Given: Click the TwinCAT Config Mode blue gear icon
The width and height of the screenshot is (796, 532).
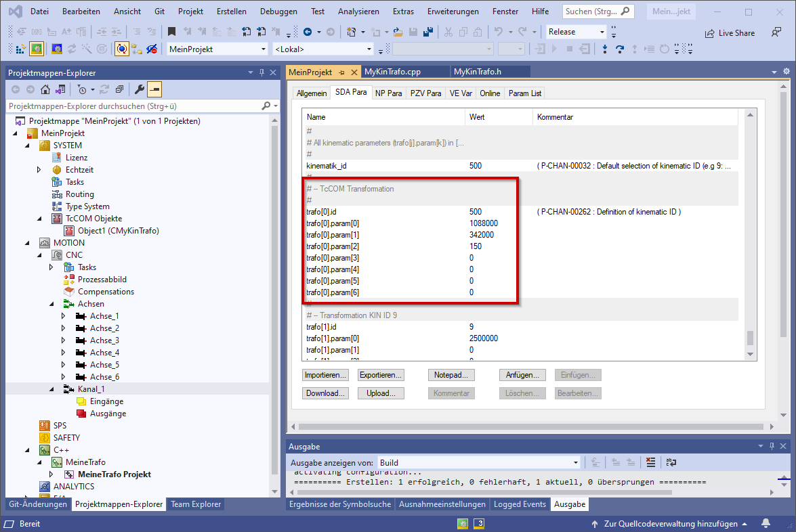Looking at the screenshot, I should pyautogui.click(x=57, y=49).
